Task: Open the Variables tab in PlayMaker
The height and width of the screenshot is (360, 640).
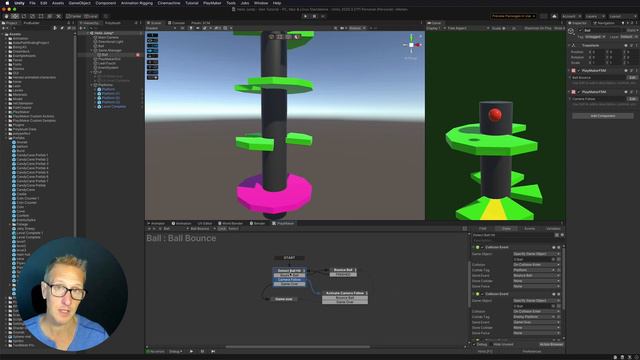Action: (553, 229)
